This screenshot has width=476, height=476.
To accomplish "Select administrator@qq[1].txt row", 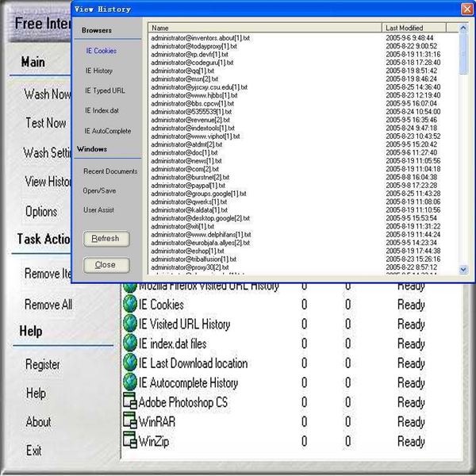I will (x=182, y=71).
